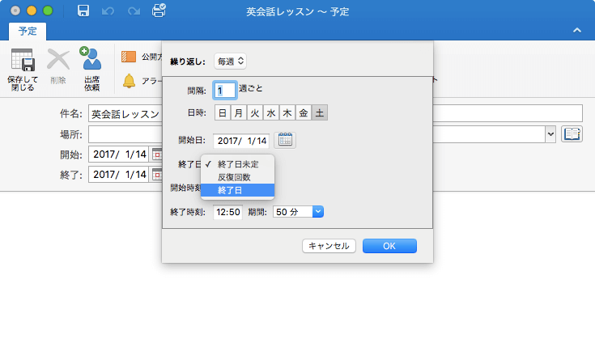Switch to the 予定 tab
This screenshot has height=364, width=595.
pos(28,31)
